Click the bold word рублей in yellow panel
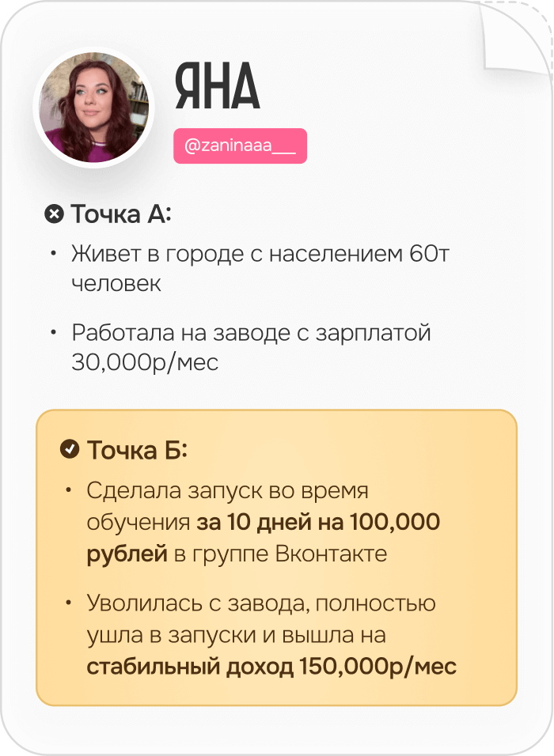 click(x=127, y=554)
